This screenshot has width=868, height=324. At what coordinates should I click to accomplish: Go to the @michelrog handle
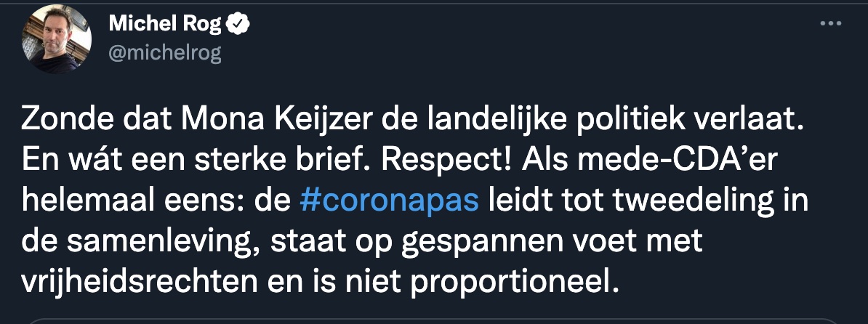(164, 52)
